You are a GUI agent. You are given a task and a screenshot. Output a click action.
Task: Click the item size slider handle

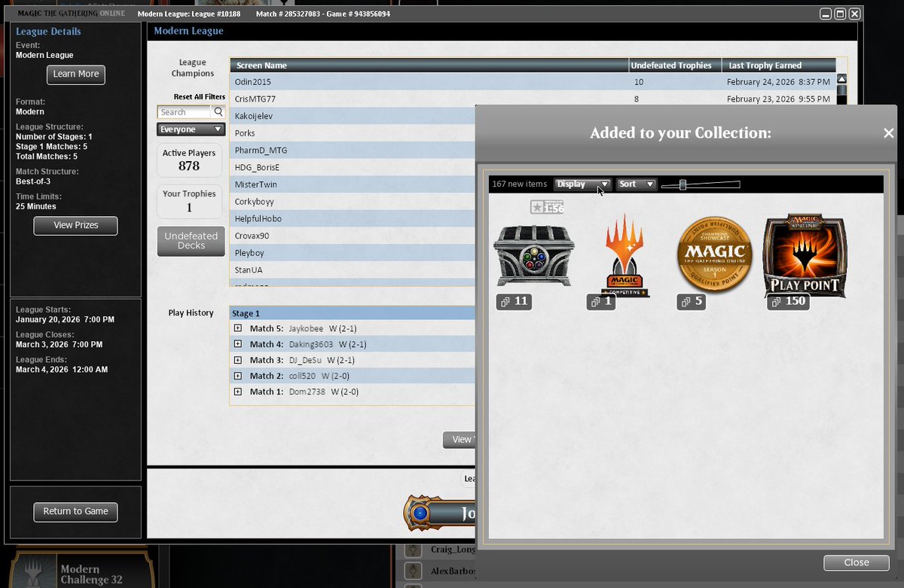[x=683, y=184]
